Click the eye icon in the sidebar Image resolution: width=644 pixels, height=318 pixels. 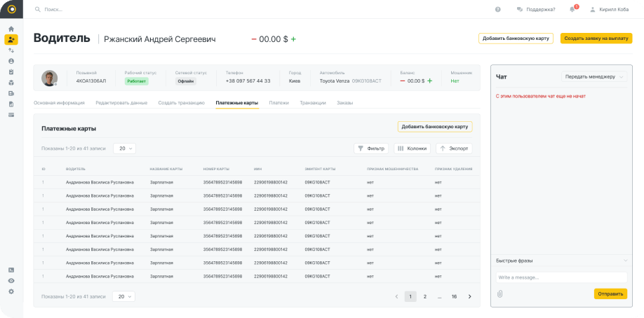click(x=11, y=280)
